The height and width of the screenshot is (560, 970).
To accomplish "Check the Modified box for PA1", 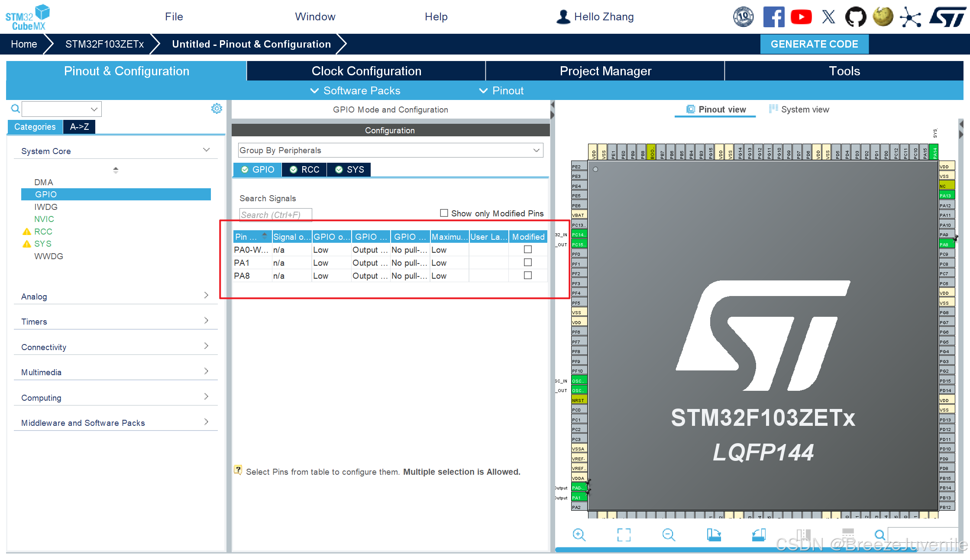I will 527,262.
